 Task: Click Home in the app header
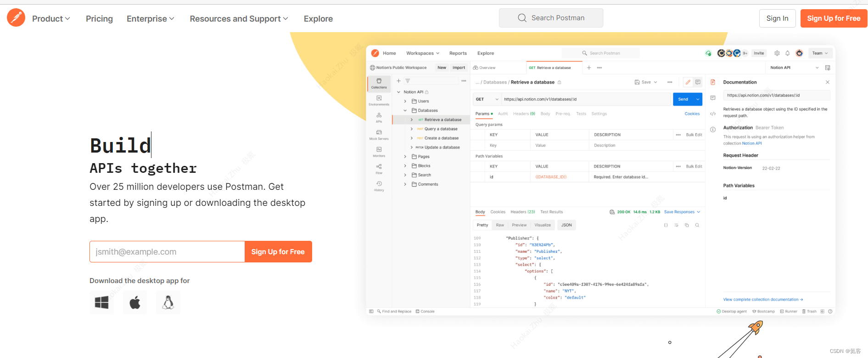tap(389, 53)
